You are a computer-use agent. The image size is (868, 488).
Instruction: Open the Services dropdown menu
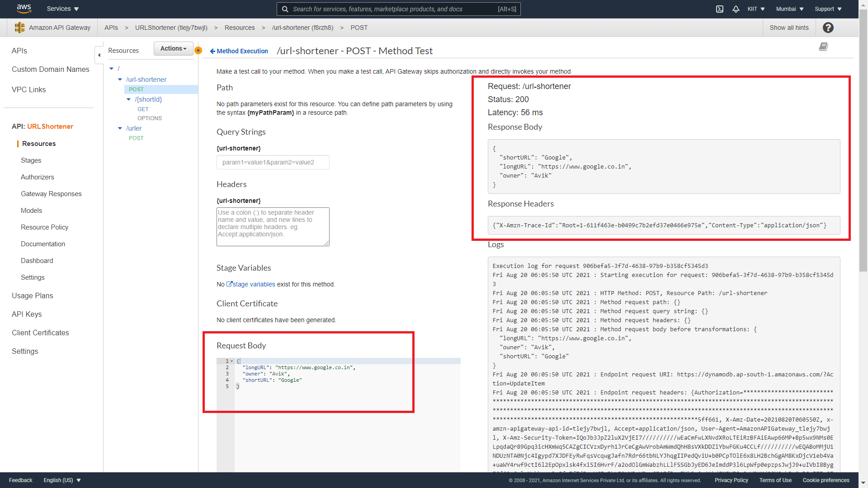coord(63,9)
